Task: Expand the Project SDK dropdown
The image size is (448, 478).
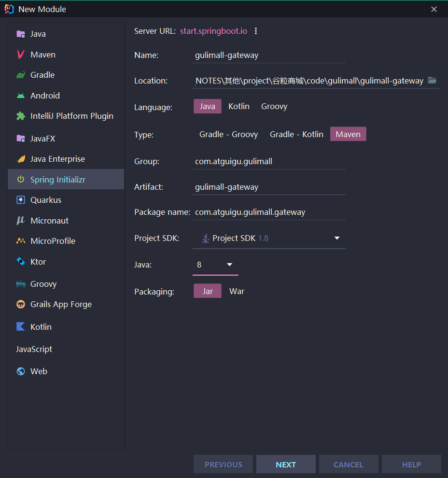Action: pos(336,238)
